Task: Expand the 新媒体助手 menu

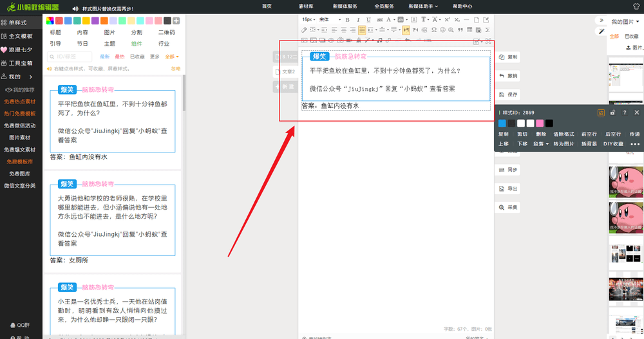Action: (x=423, y=6)
